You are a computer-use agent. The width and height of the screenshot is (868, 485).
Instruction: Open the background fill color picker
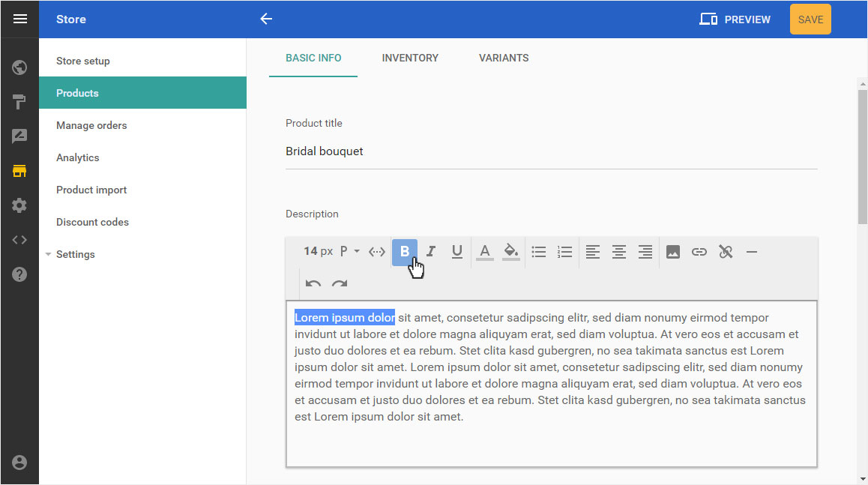pyautogui.click(x=511, y=252)
